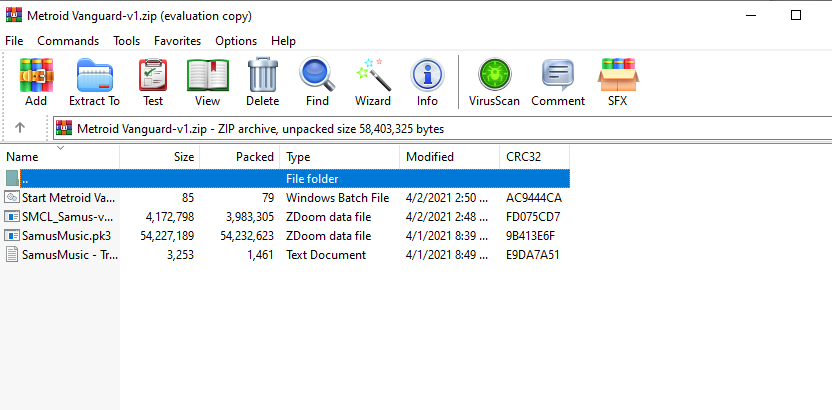Click the modified date 4/2/2021 2:50
The width and height of the screenshot is (832, 410).
(447, 198)
